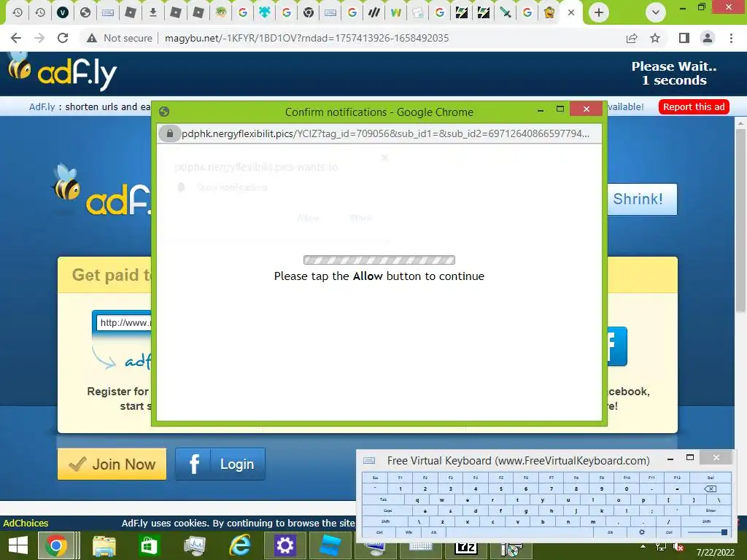
Task: Click the 'Please Wait.. 1 seconds' countdown text
Action: 674,73
